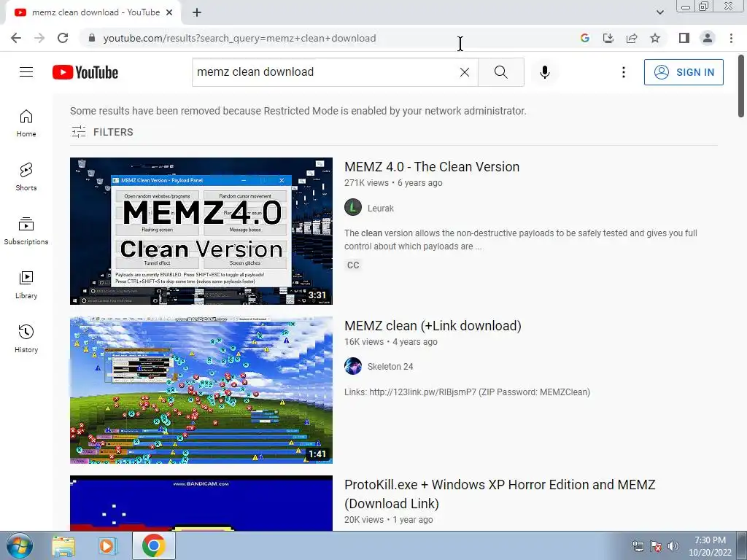Screen dimensions: 747x560
Task: Go to Home in the sidebar
Action: 26,123
